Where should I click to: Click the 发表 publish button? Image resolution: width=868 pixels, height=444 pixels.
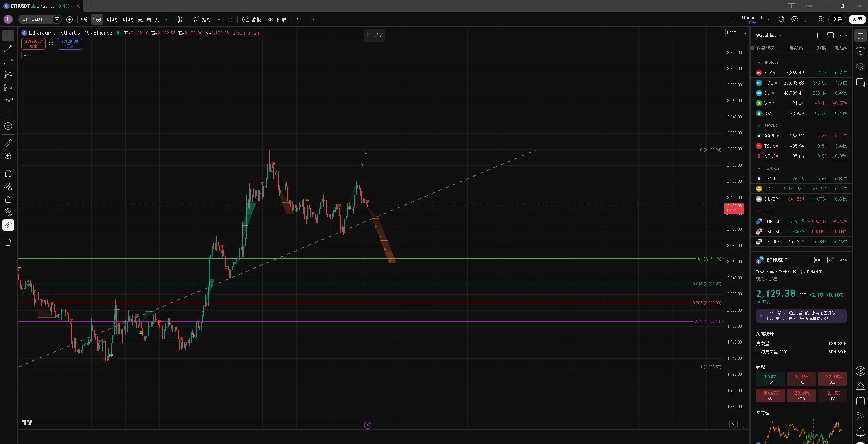pos(857,19)
